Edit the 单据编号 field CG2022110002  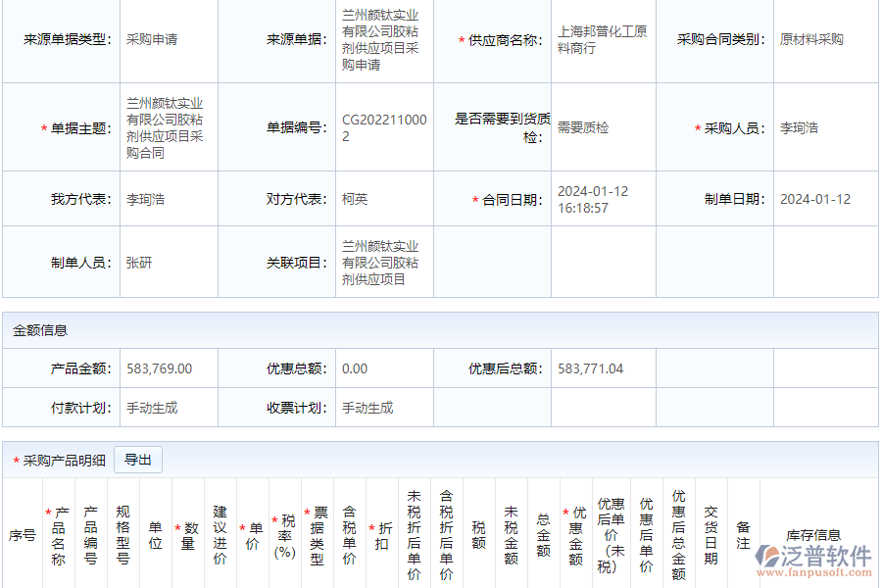point(382,125)
